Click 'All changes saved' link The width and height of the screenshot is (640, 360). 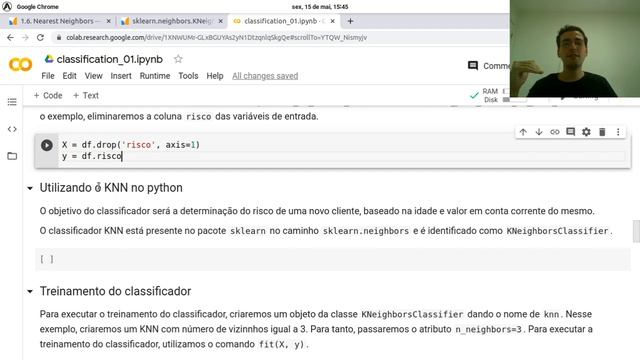click(x=265, y=76)
